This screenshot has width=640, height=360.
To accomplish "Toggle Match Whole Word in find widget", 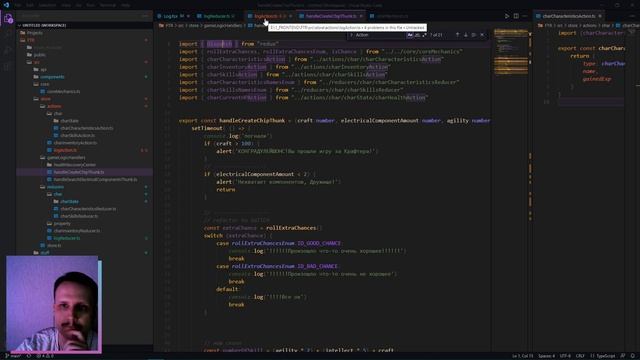I will pyautogui.click(x=417, y=35).
